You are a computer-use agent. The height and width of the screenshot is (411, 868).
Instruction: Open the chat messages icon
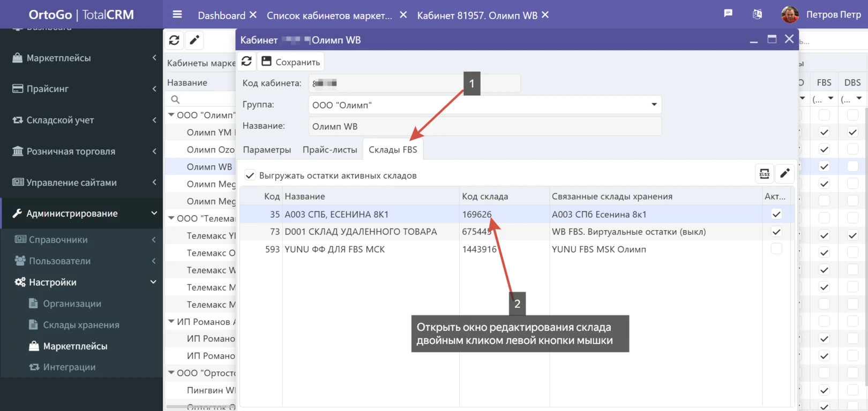[728, 13]
